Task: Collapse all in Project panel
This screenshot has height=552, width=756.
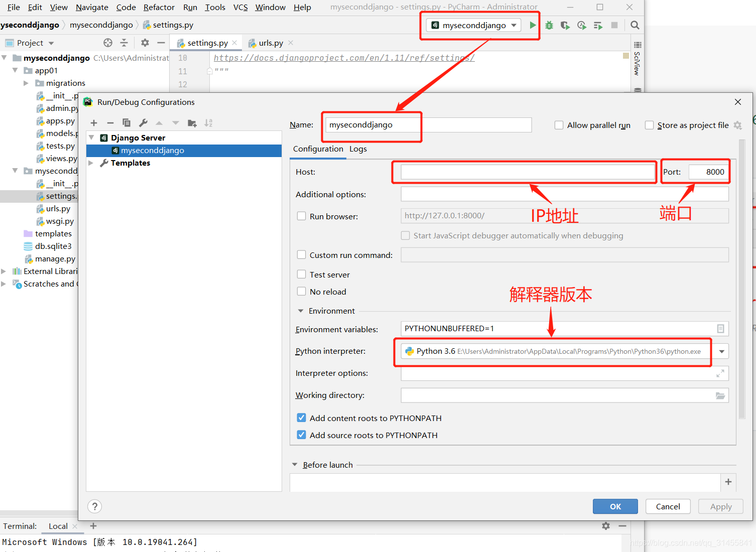Action: point(124,43)
